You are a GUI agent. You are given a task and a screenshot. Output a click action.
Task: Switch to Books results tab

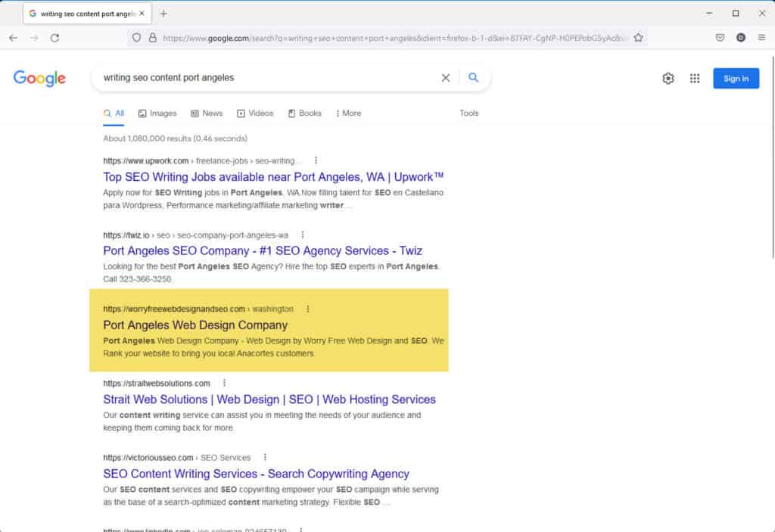point(304,114)
